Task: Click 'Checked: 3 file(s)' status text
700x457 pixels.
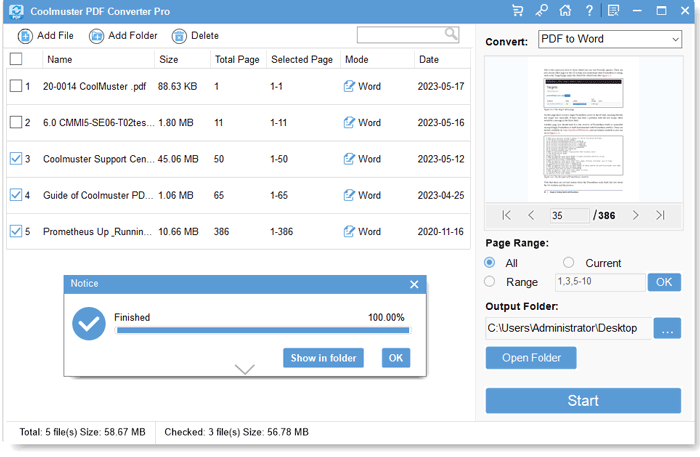Action: point(236,432)
